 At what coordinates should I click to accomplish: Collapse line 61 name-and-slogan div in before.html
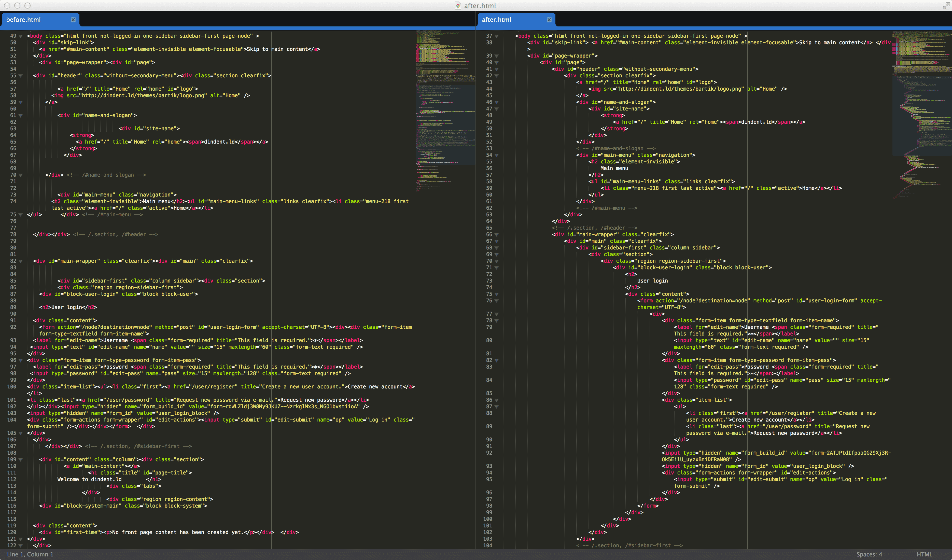pos(21,116)
